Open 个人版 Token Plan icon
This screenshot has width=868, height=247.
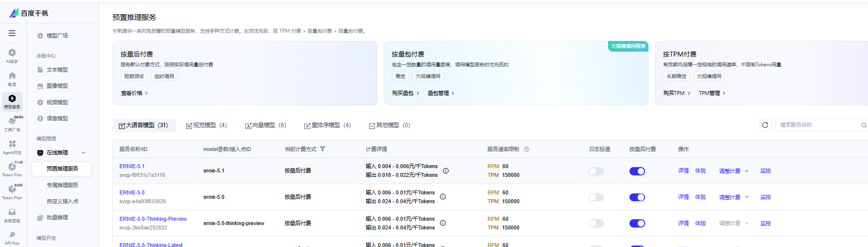(12, 169)
